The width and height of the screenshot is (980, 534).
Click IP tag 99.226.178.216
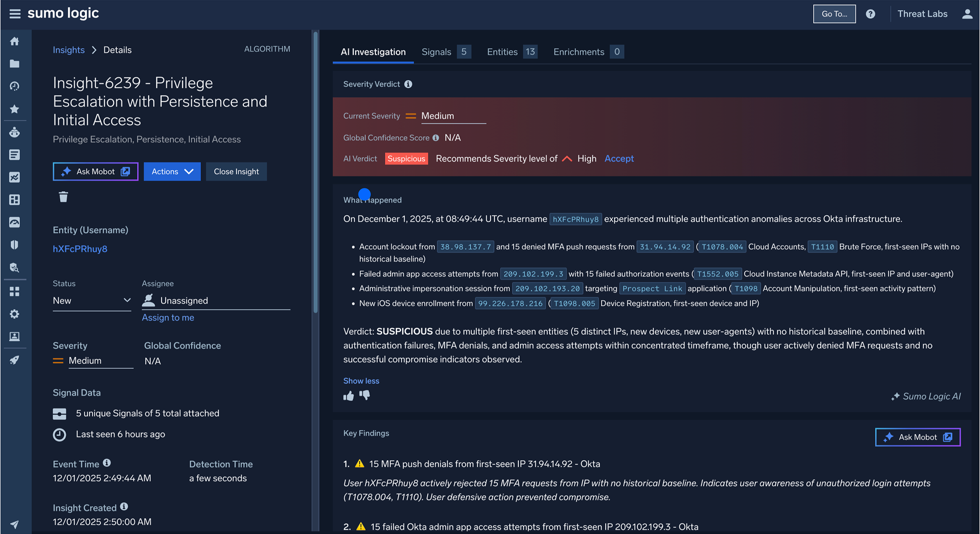(510, 304)
